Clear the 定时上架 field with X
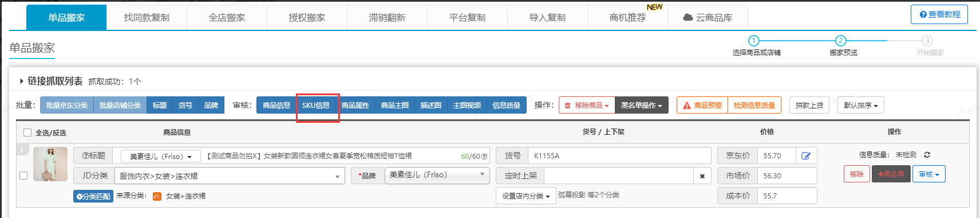980x218 pixels. [x=702, y=176]
